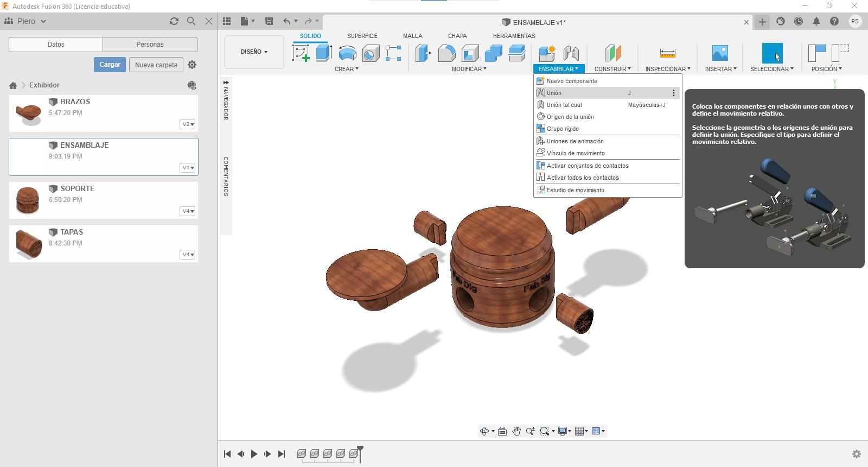Open the help question mark menu
The width and height of the screenshot is (868, 467).
point(834,21)
